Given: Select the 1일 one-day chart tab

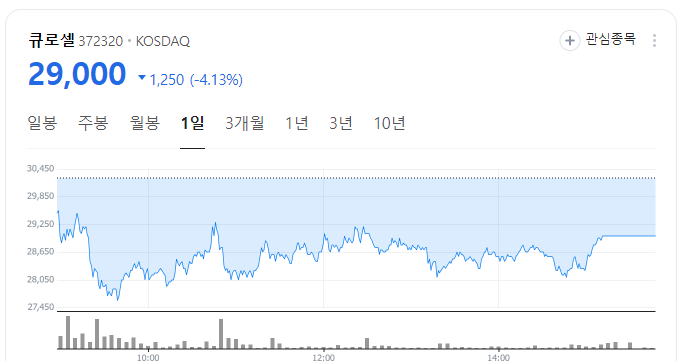Looking at the screenshot, I should (x=192, y=123).
